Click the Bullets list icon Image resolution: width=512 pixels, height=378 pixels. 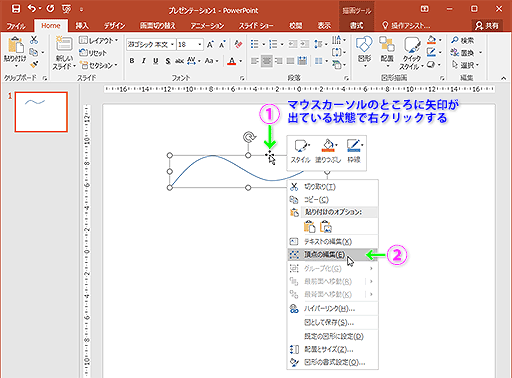coord(255,44)
